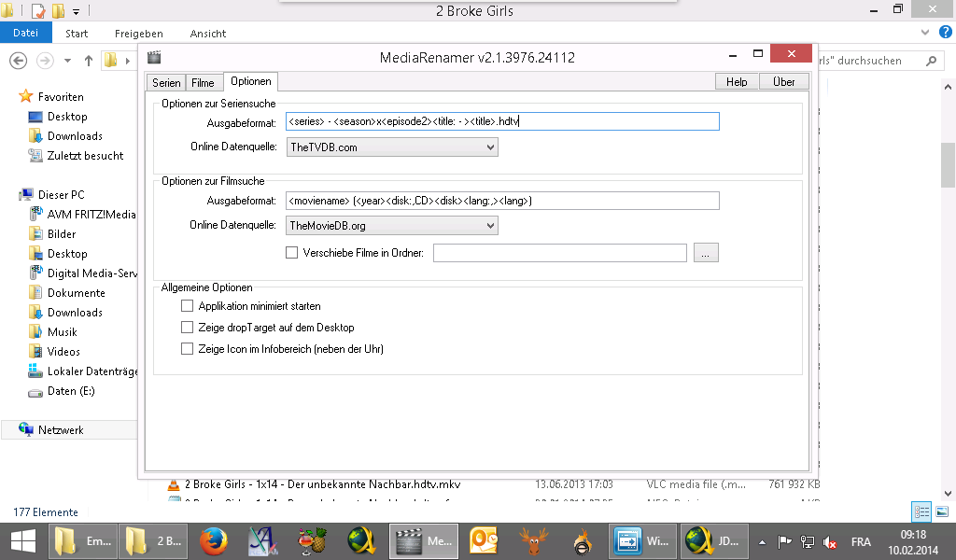This screenshot has height=560, width=956.
Task: Click the up one level arrow
Action: point(89,61)
